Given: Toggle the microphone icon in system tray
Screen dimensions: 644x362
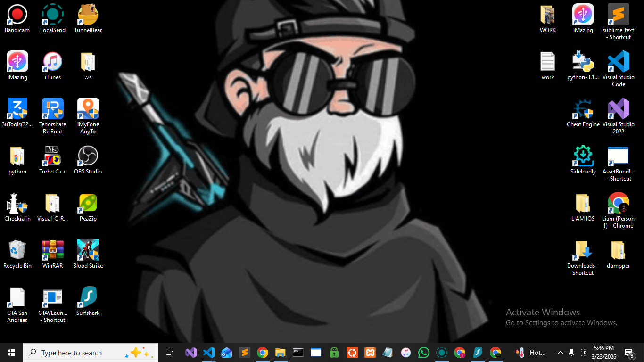Looking at the screenshot, I should pyautogui.click(x=571, y=353).
